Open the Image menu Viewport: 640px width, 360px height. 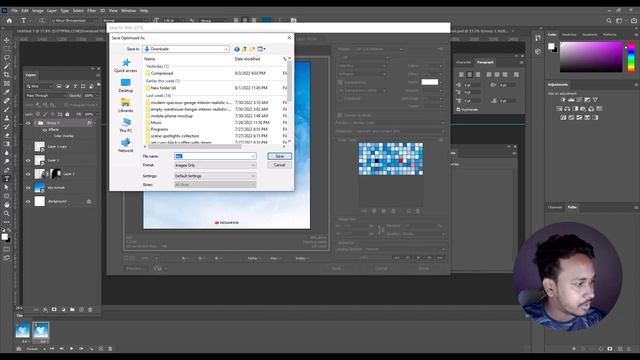pos(38,11)
